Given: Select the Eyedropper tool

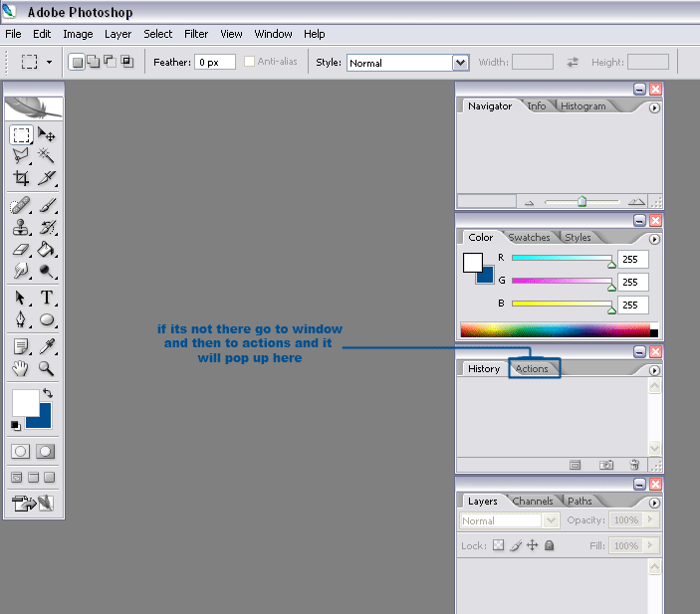Looking at the screenshot, I should coord(47,345).
